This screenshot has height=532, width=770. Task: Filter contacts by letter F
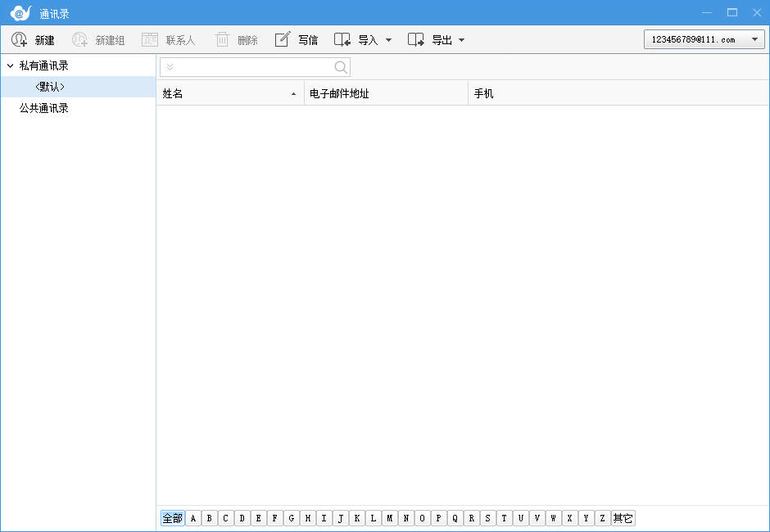point(275,518)
